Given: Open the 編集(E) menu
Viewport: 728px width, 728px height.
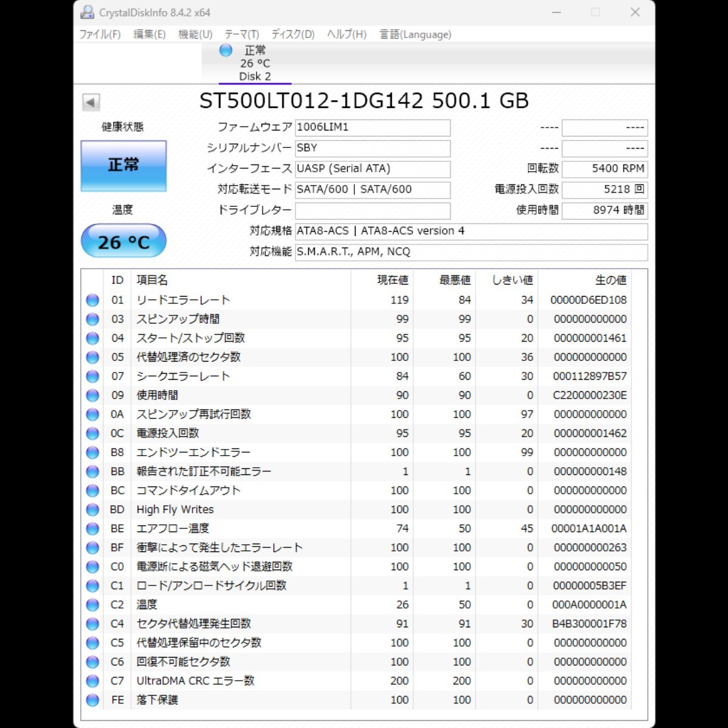Looking at the screenshot, I should tap(149, 35).
